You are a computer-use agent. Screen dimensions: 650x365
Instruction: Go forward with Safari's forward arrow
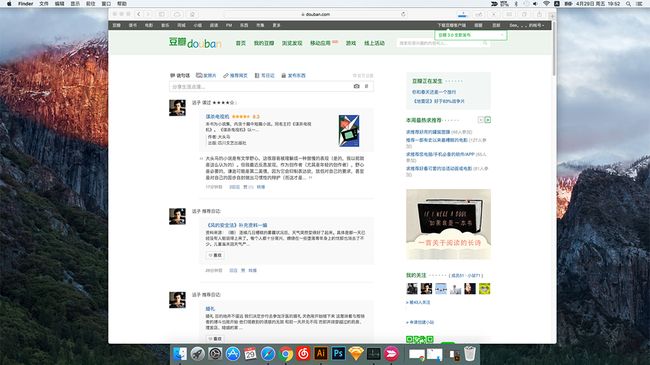pos(148,14)
